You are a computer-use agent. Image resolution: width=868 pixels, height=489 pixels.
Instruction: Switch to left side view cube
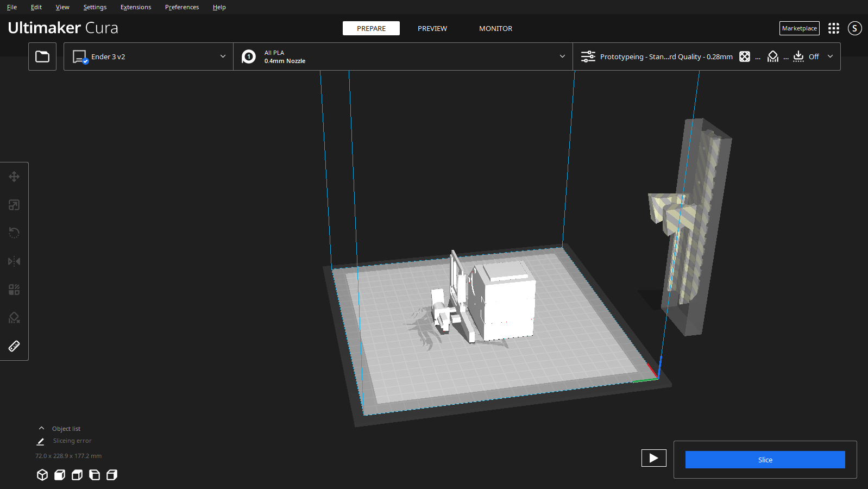[95, 475]
